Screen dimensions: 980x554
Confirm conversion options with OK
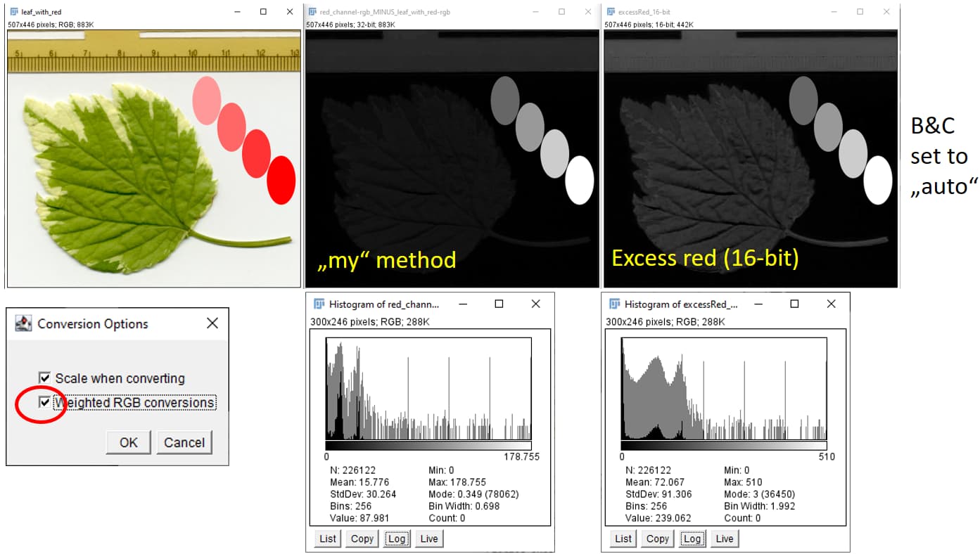(128, 442)
